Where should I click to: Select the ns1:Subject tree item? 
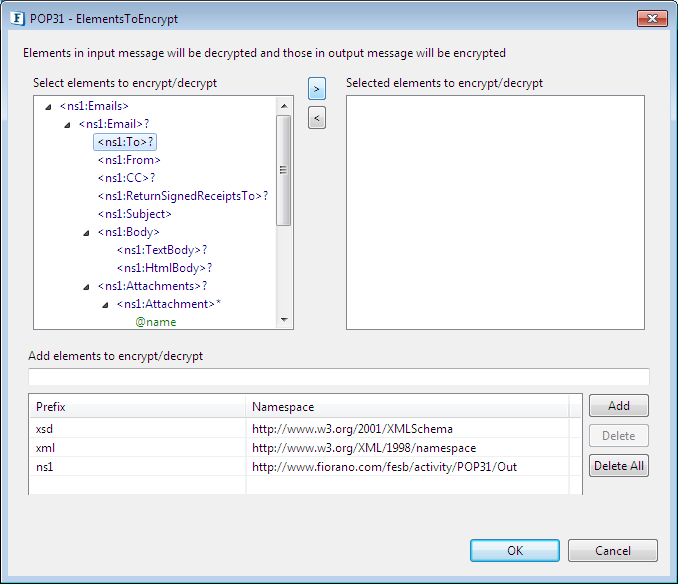point(134,214)
